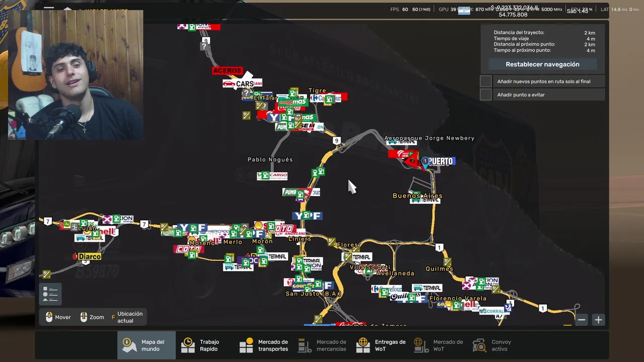This screenshot has width=644, height=362.
Task: Click the Buenos Aires city label
Action: click(418, 196)
